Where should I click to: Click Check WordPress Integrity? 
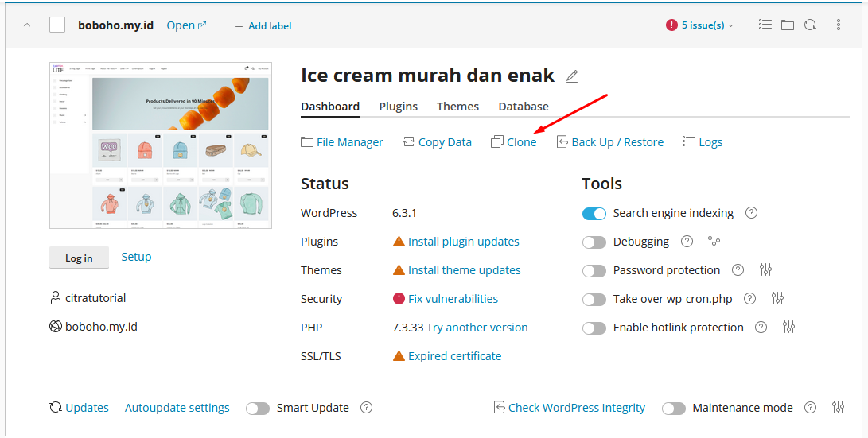coord(569,408)
